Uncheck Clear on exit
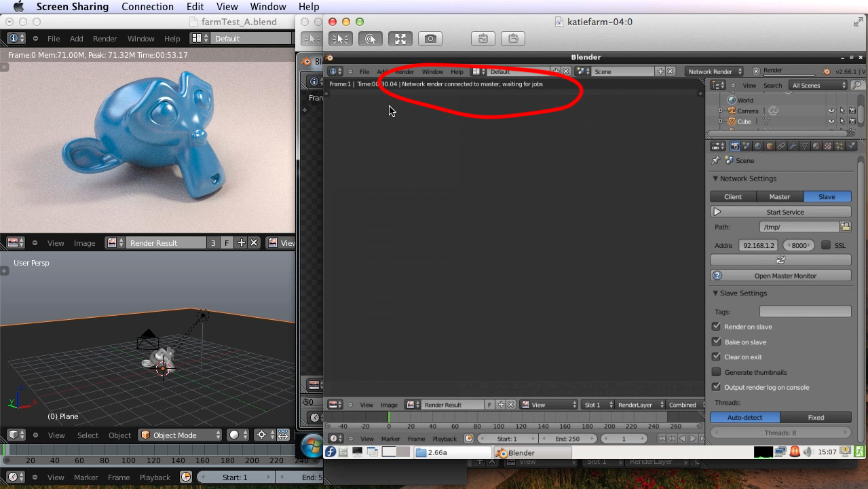The image size is (868, 489). [716, 357]
